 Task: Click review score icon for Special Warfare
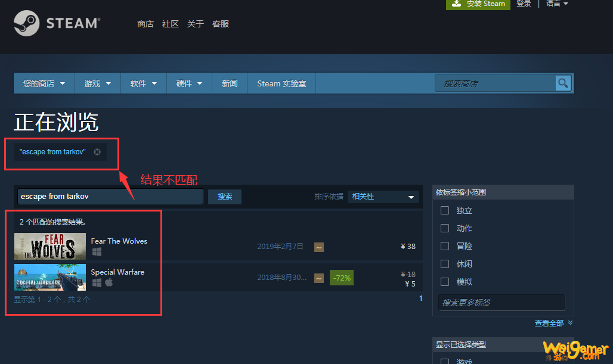click(319, 278)
